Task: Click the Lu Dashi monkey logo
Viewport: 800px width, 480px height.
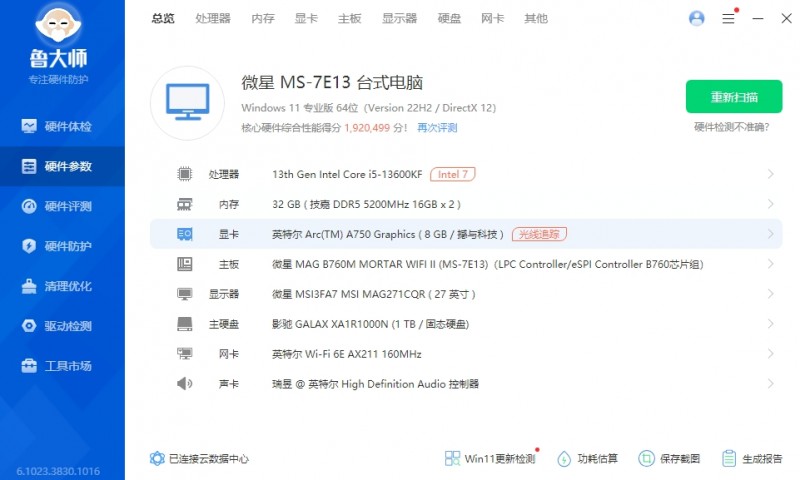Action: (58, 22)
